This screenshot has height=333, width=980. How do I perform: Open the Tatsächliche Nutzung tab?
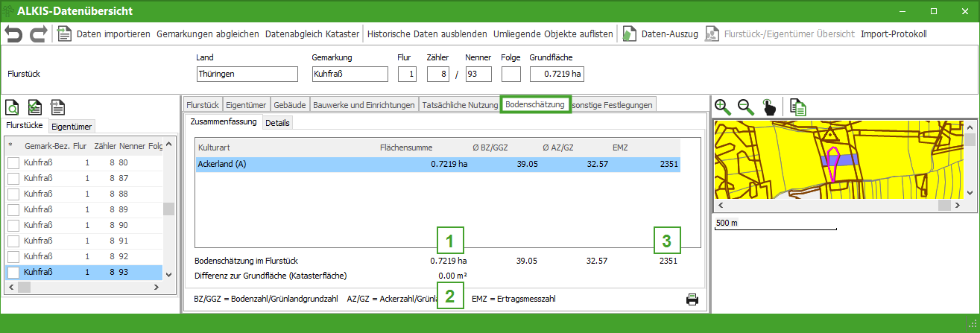click(459, 105)
